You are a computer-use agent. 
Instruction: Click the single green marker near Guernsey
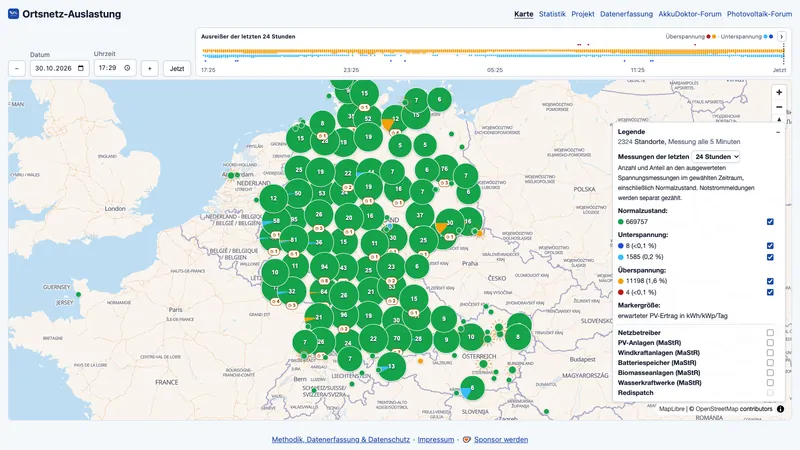[x=79, y=294]
